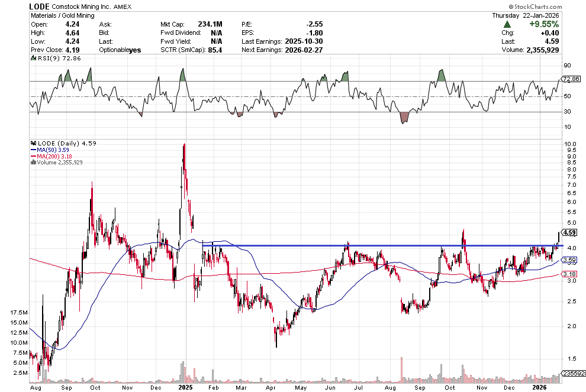Click the LODE (Daily) 4.59 legend text
The image size is (586, 392).
(x=67, y=143)
